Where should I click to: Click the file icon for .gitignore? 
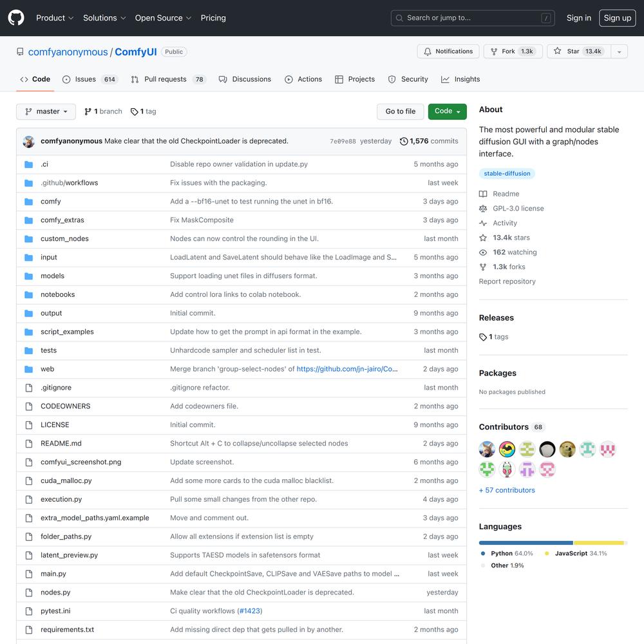click(29, 388)
